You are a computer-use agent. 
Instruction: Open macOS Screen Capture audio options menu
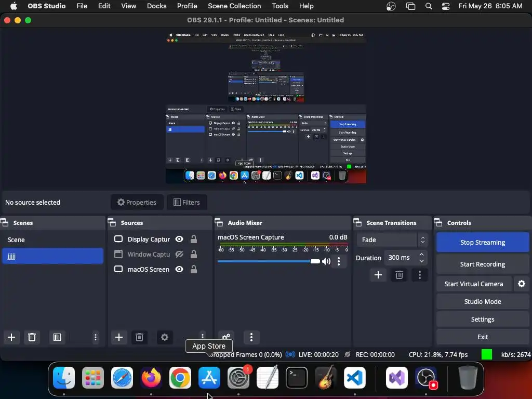pos(339,261)
